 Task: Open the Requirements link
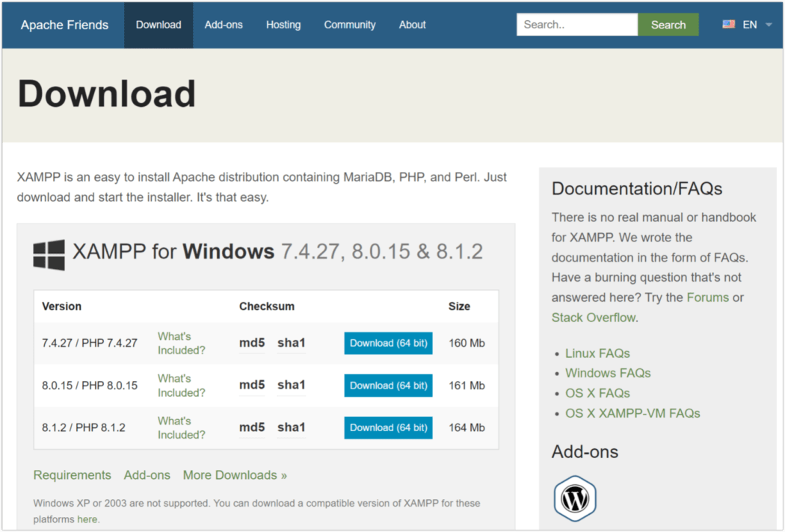tap(72, 475)
